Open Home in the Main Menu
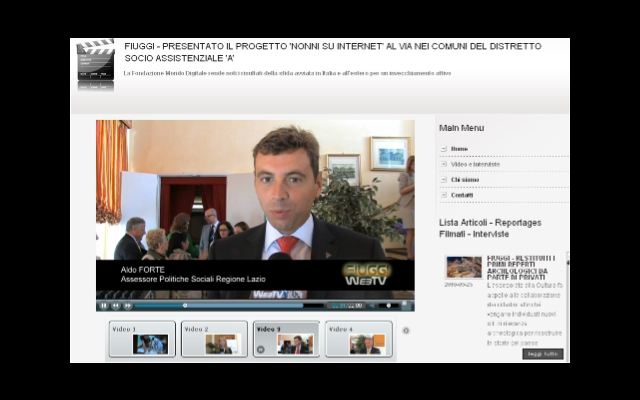The height and width of the screenshot is (400, 640). tap(459, 149)
